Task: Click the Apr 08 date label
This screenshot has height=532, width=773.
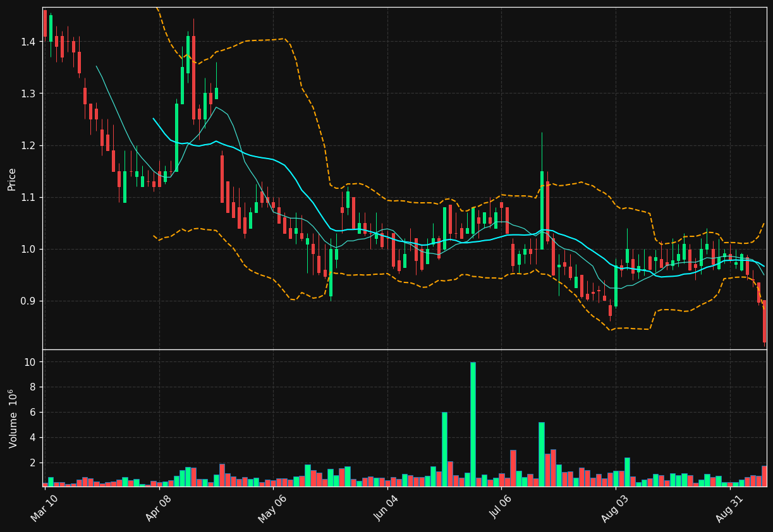Action: [159, 509]
